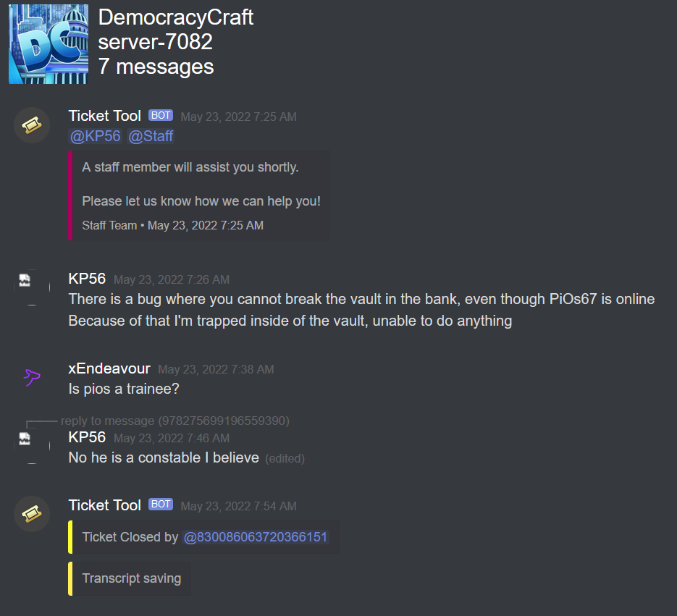Open the @Staff role mention
This screenshot has width=677, height=616.
click(151, 136)
